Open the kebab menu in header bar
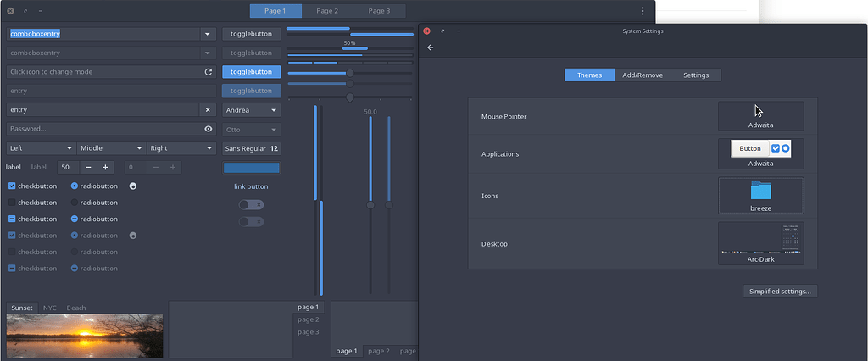Viewport: 868px width, 361px height. 643,11
